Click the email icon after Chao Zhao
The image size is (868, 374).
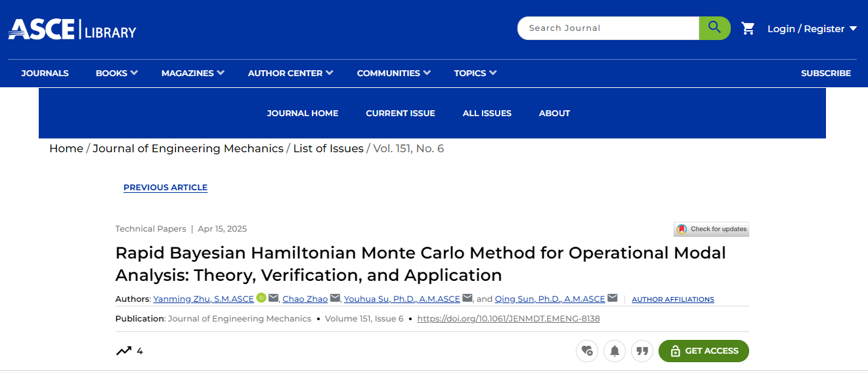[335, 298]
